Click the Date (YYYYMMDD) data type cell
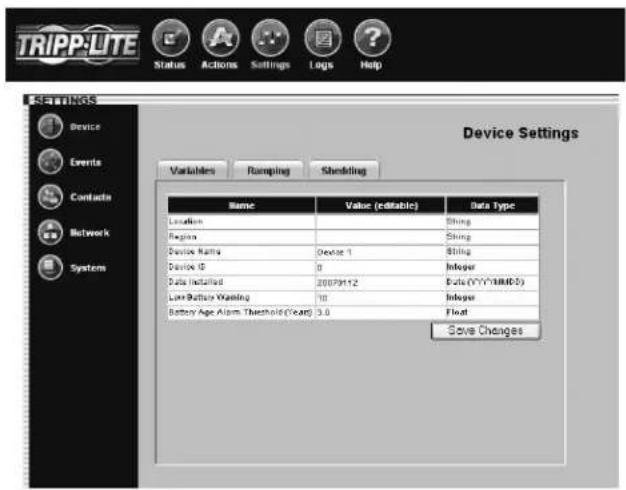626x490 pixels. coord(492,282)
